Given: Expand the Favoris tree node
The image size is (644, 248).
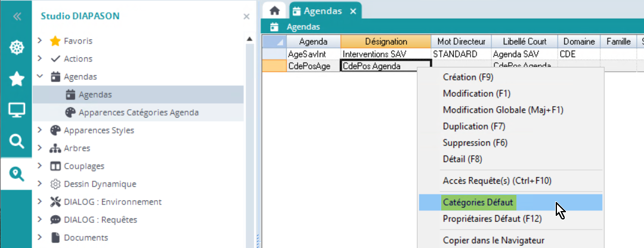Looking at the screenshot, I should click(40, 41).
